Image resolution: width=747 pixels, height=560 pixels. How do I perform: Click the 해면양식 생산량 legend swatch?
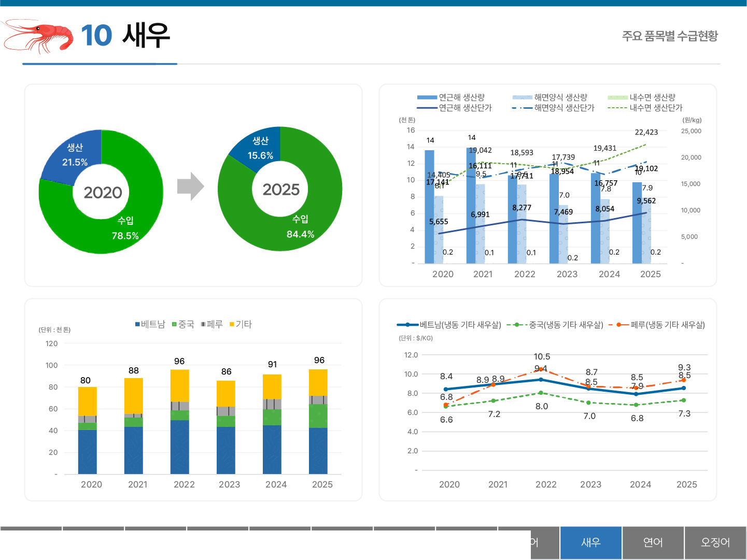522,97
